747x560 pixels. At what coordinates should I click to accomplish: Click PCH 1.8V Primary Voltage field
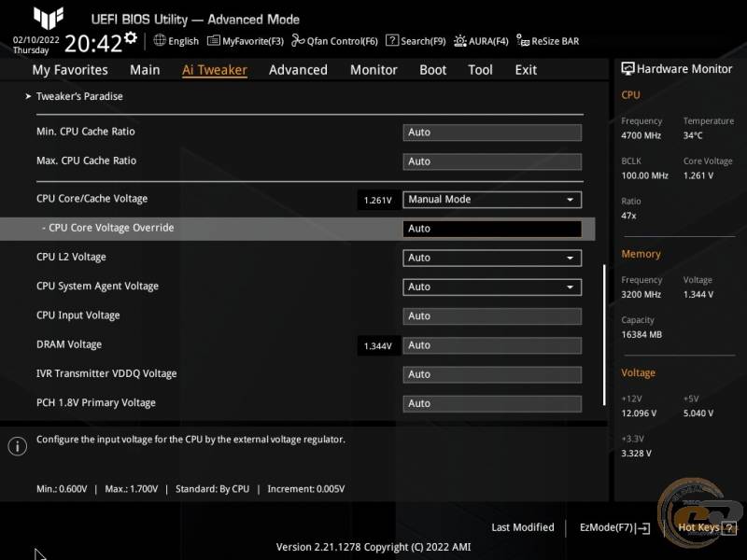point(492,403)
